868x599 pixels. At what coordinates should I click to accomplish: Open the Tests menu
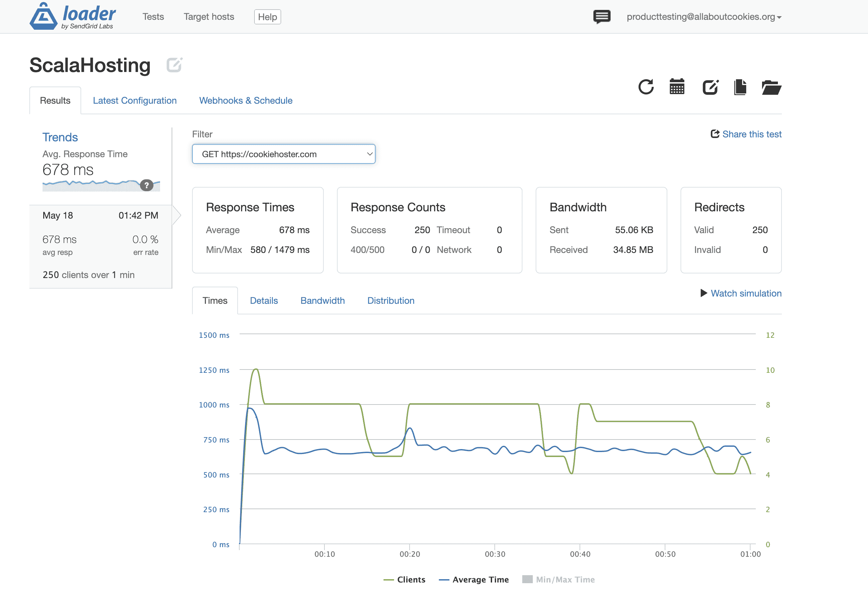153,17
